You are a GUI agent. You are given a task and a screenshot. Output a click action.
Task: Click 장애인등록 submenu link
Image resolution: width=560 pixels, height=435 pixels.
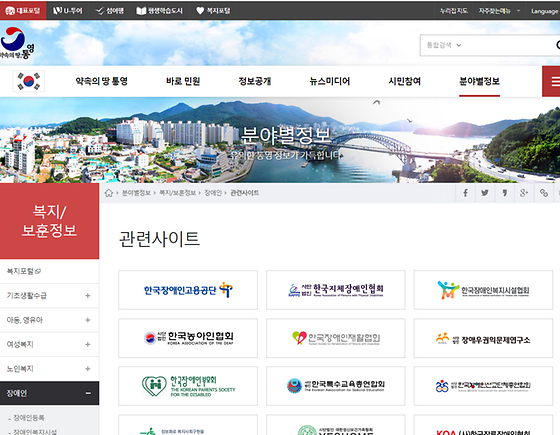29,418
